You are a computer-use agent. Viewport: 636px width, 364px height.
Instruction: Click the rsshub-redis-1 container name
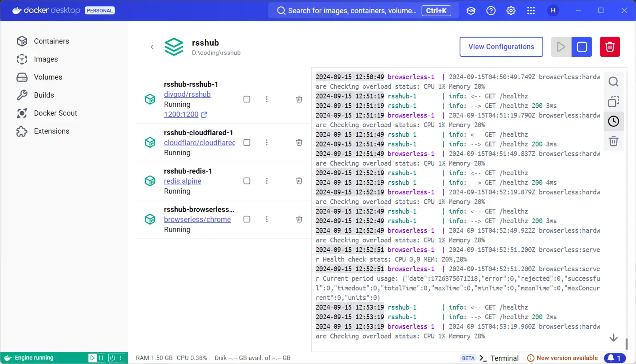tap(188, 171)
